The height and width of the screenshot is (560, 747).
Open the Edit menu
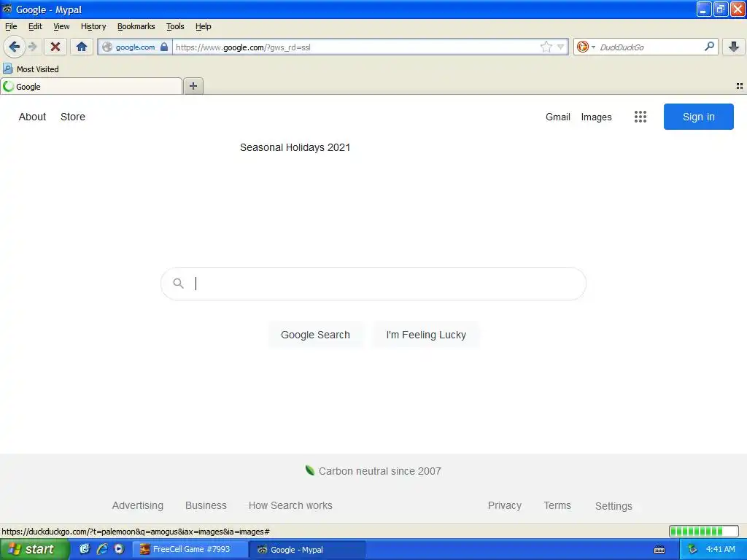[x=35, y=26]
